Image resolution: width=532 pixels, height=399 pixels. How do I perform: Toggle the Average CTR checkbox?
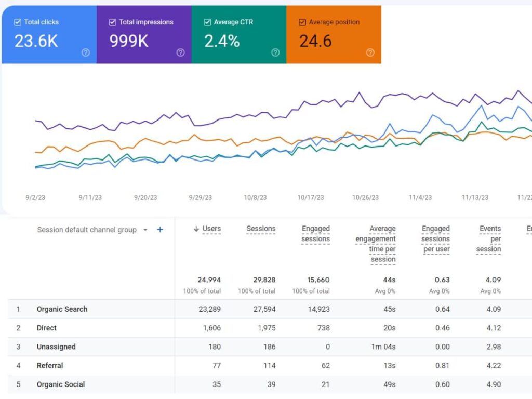208,22
